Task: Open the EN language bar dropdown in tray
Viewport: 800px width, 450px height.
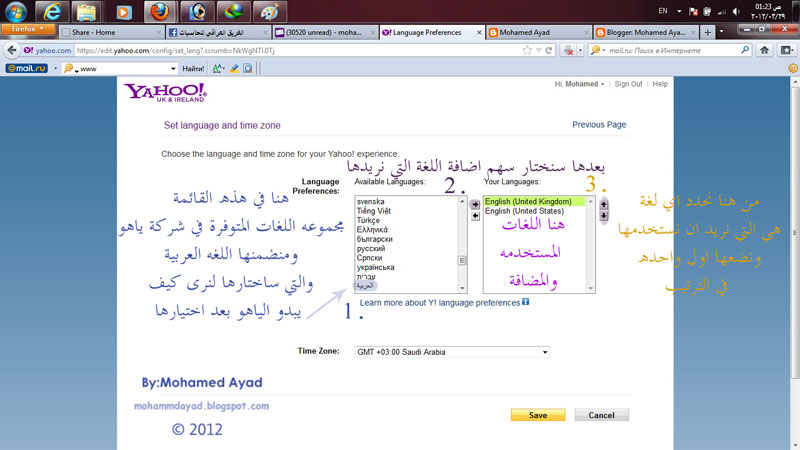Action: [679, 11]
